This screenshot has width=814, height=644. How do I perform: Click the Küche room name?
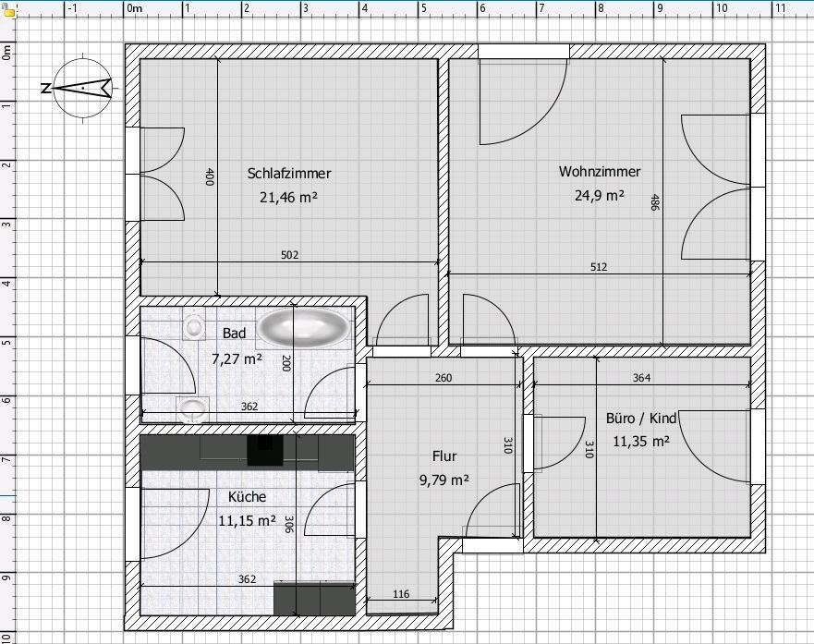coord(247,496)
